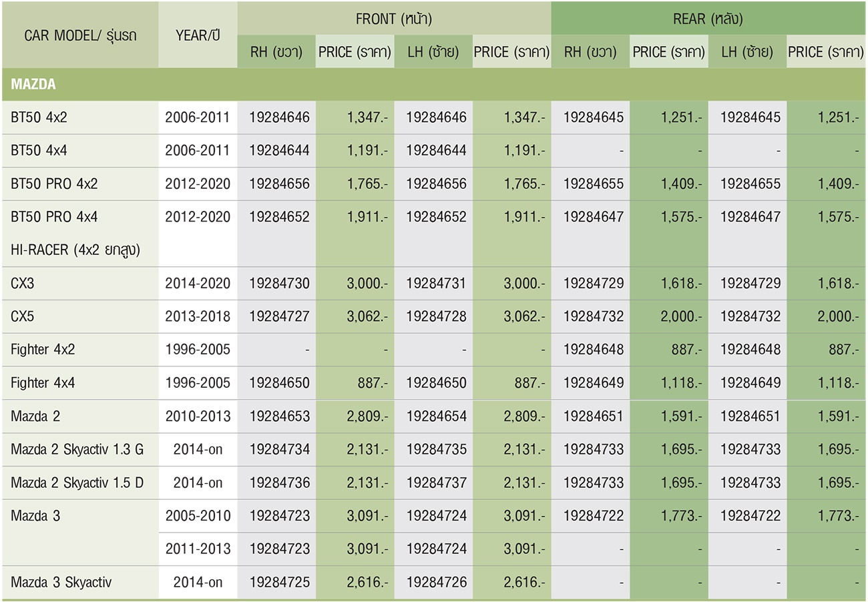This screenshot has width=868, height=602.
Task: Select the BT50 4x2 model name
Action: pos(39,117)
